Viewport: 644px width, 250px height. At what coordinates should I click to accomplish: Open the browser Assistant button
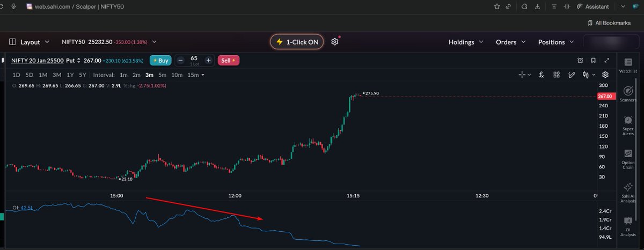point(593,6)
